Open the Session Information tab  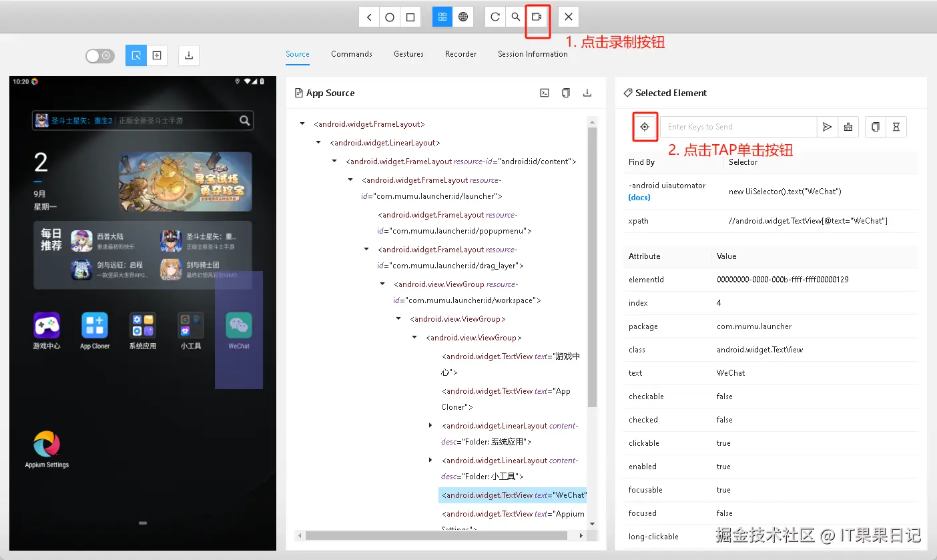click(x=533, y=54)
